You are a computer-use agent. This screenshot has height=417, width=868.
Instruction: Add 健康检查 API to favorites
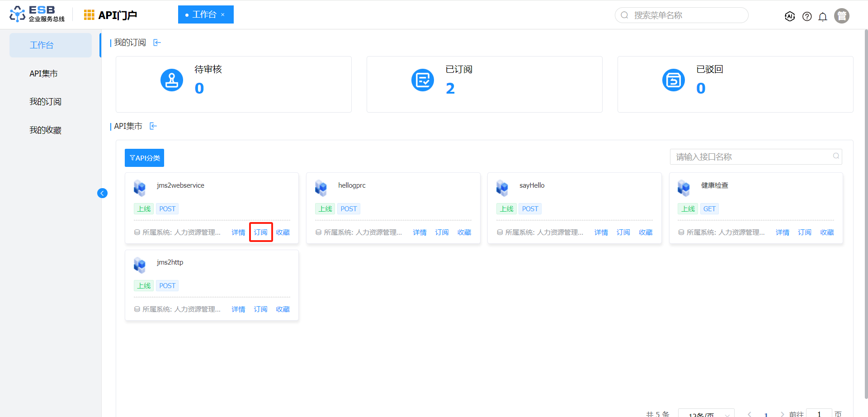827,232
